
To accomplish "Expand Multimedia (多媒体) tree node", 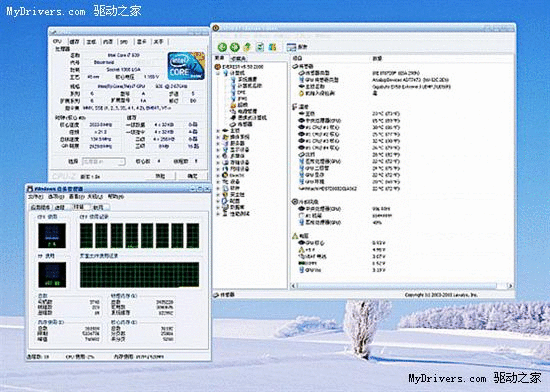I will [x=218, y=156].
